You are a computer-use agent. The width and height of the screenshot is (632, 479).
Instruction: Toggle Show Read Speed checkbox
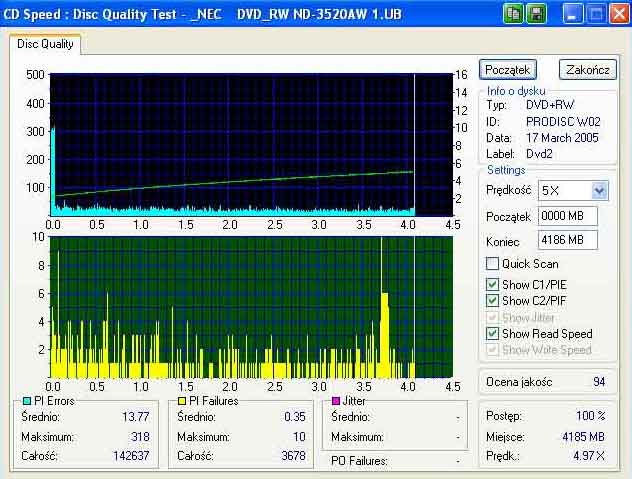tap(492, 333)
